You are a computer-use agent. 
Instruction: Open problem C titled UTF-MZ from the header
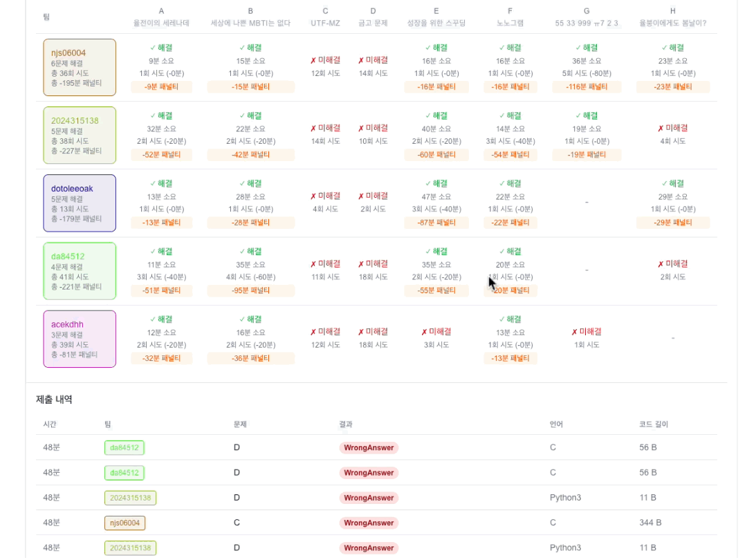325,21
